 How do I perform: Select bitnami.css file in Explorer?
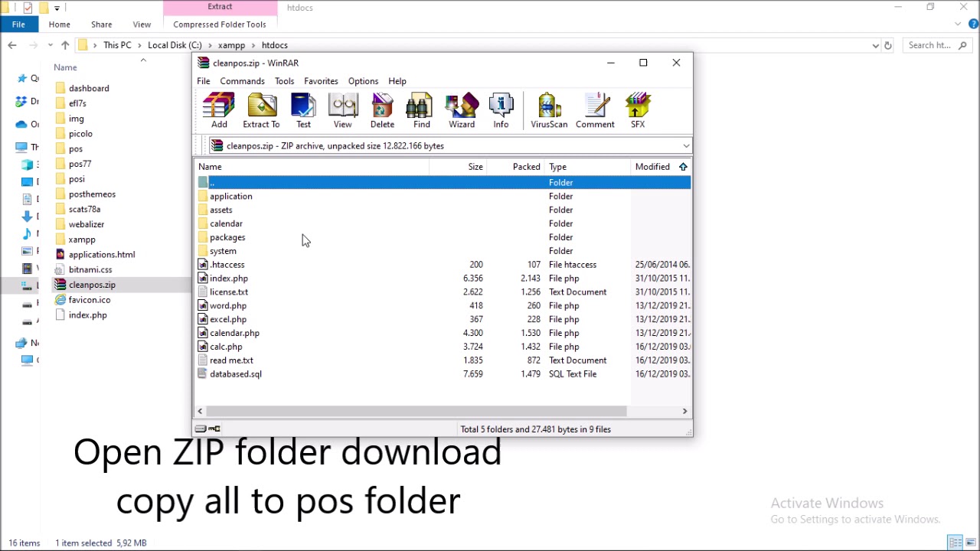point(90,269)
